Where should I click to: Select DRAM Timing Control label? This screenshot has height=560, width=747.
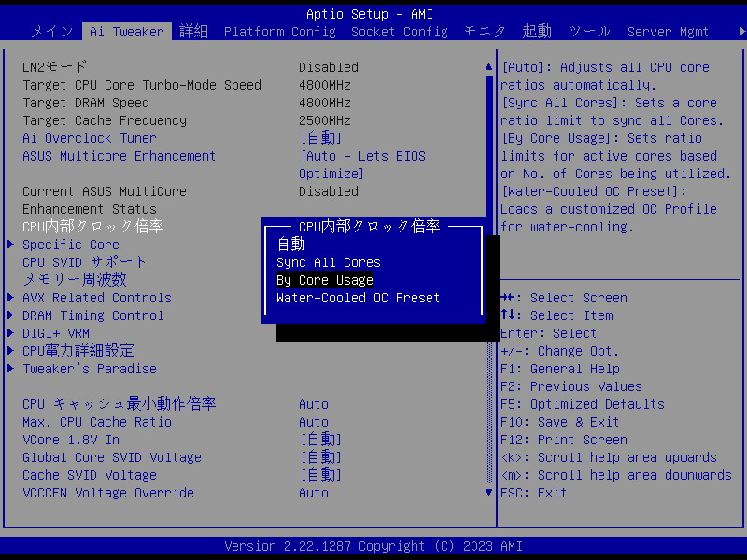pos(93,315)
